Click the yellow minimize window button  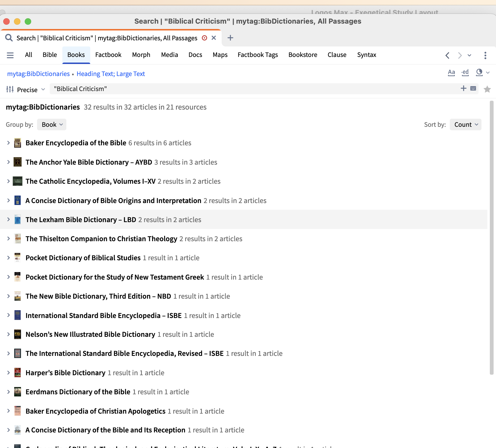point(17,21)
